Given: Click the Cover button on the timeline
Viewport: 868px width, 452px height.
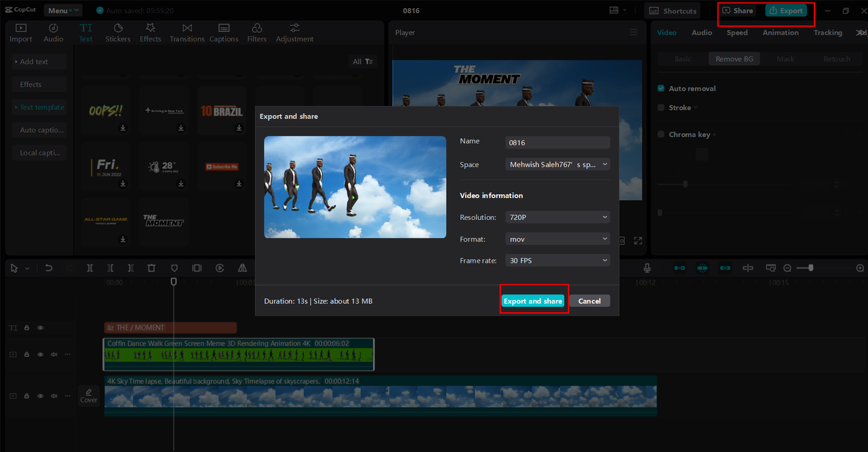Looking at the screenshot, I should pos(89,396).
